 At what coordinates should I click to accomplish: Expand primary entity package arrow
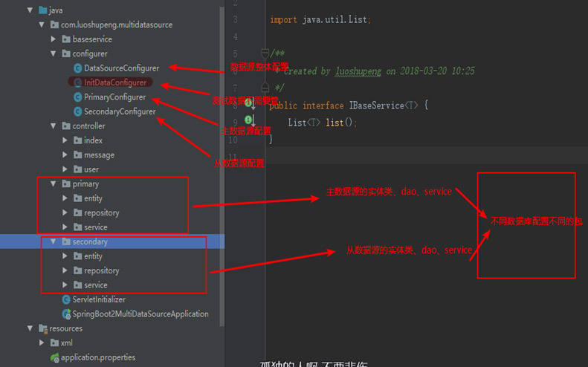tap(65, 198)
